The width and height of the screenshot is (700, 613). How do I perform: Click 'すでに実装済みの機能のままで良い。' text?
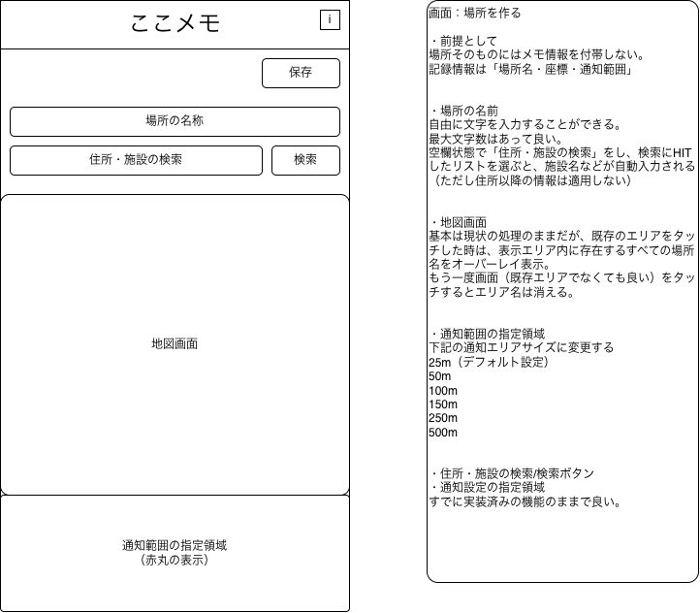525,501
